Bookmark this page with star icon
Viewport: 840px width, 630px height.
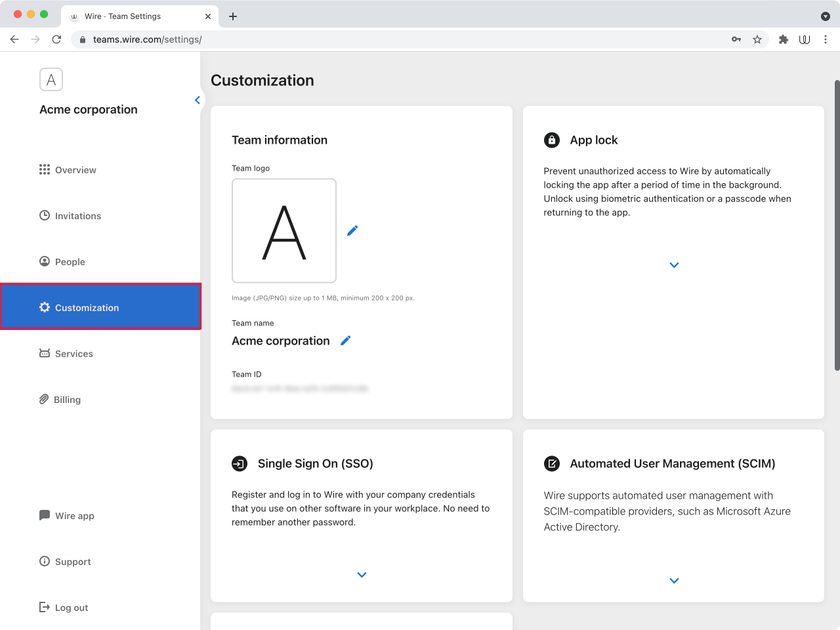point(757,39)
